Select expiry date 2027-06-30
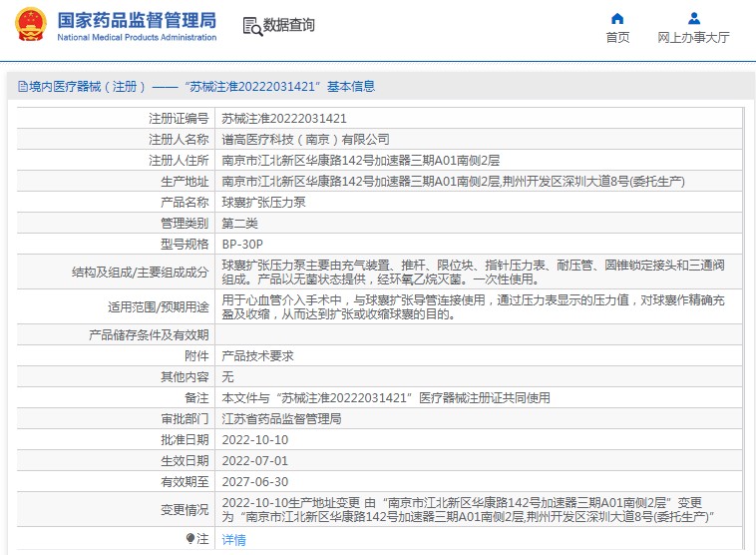 pyautogui.click(x=255, y=482)
